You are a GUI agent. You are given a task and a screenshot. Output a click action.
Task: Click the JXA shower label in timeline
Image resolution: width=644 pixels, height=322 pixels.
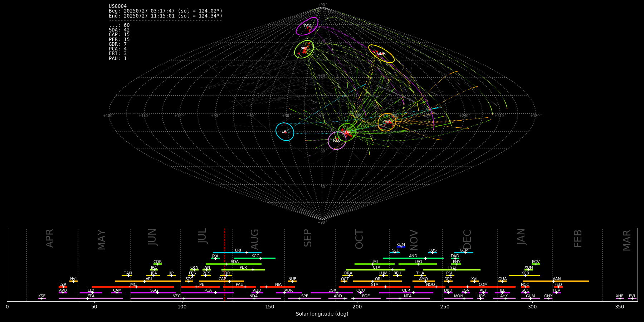coord(215,256)
